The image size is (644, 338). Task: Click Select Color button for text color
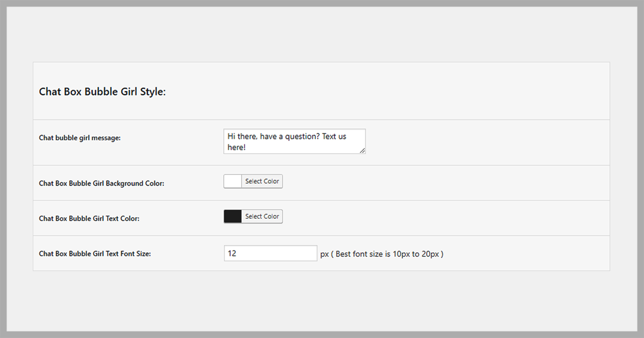[262, 217]
